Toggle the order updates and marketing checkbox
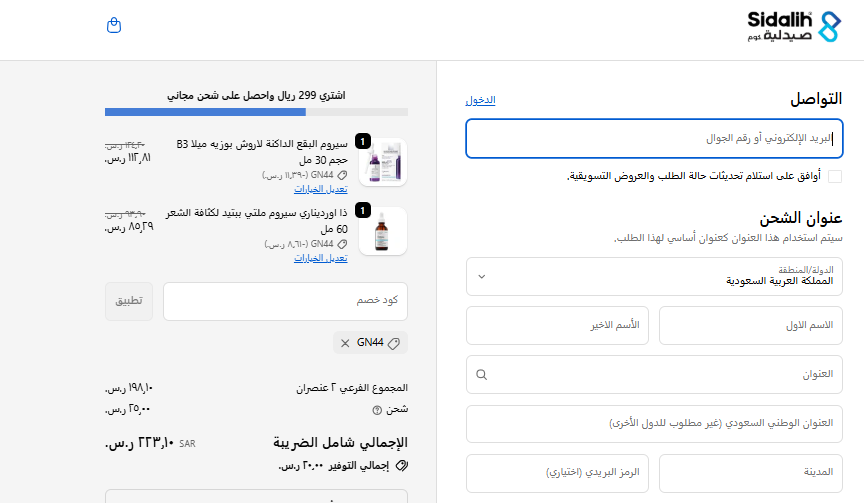864x503 pixels. (835, 176)
